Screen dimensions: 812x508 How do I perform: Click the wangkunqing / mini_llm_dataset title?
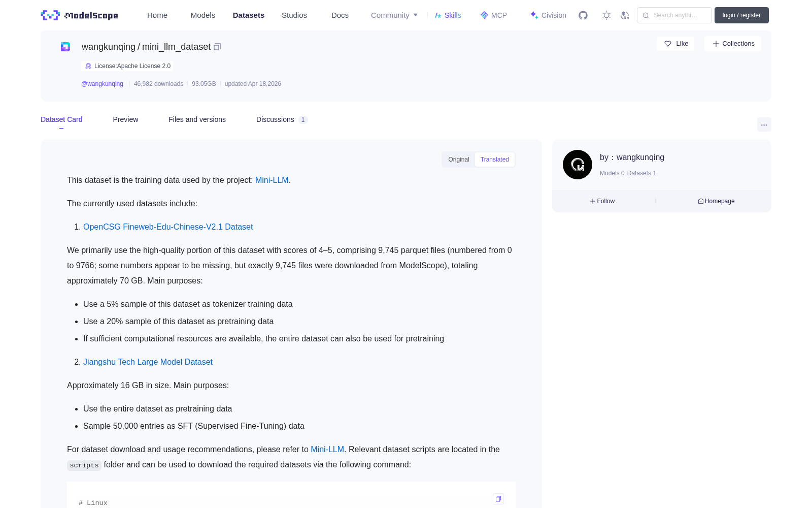(x=146, y=47)
